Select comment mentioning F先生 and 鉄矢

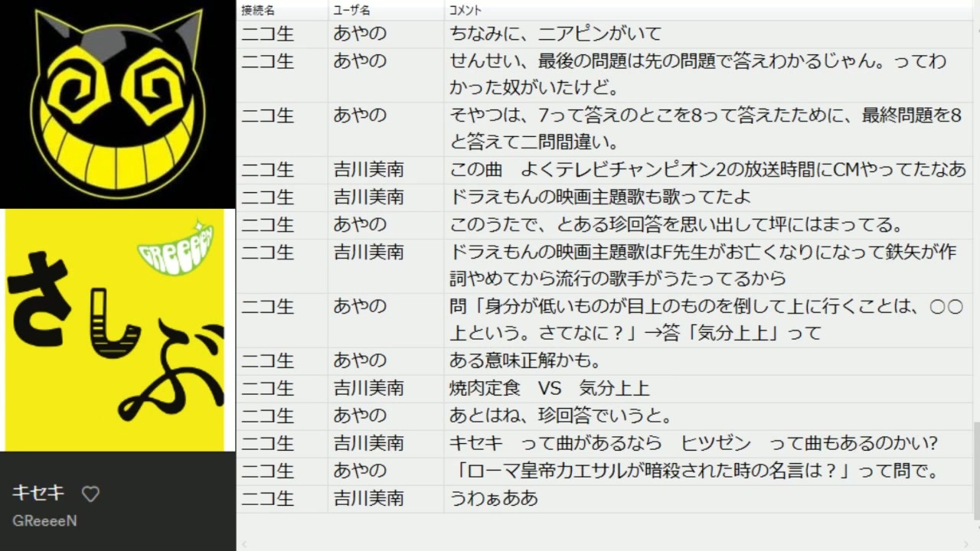pyautogui.click(x=703, y=266)
